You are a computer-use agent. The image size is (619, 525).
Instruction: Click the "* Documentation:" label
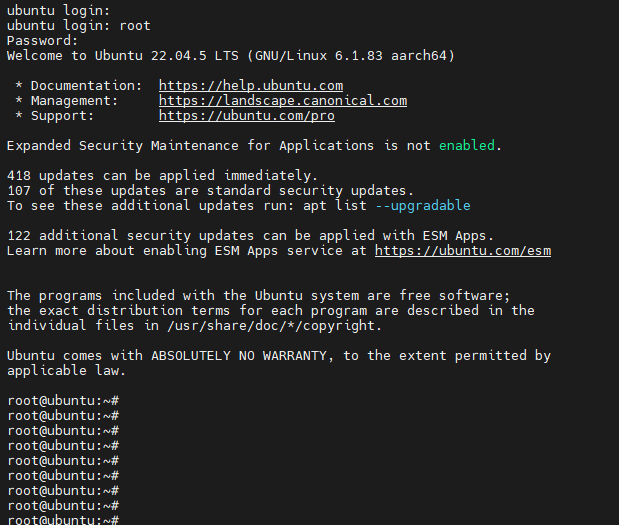coord(78,86)
